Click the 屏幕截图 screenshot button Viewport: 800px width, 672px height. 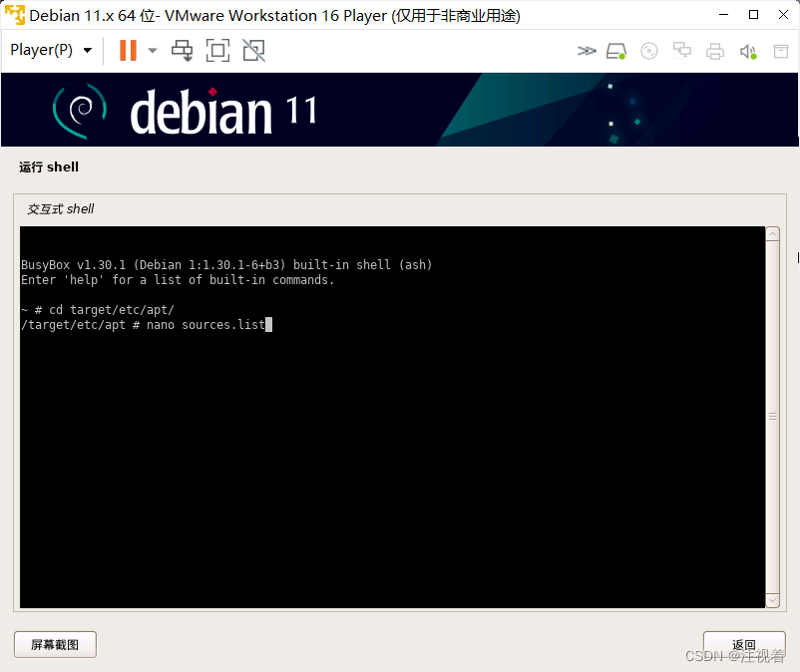click(54, 644)
